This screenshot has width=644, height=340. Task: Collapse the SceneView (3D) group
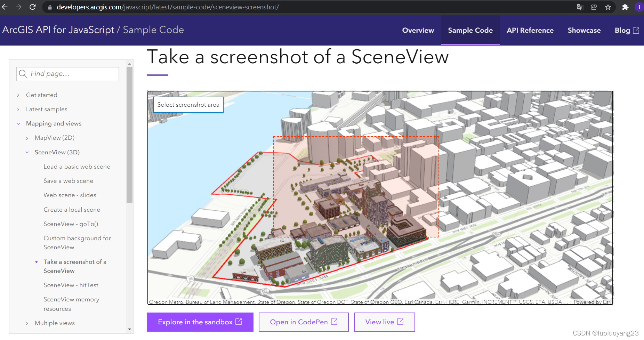(27, 153)
